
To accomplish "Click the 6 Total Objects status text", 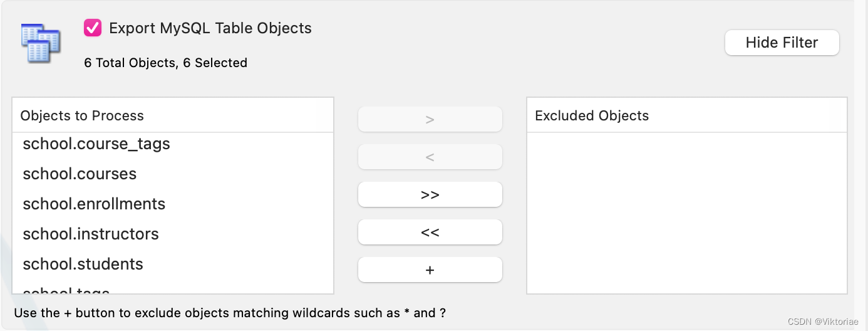I will pyautogui.click(x=166, y=63).
